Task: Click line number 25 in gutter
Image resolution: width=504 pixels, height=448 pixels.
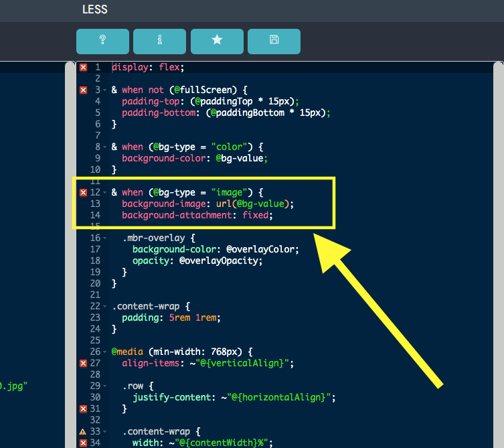Action: point(95,340)
